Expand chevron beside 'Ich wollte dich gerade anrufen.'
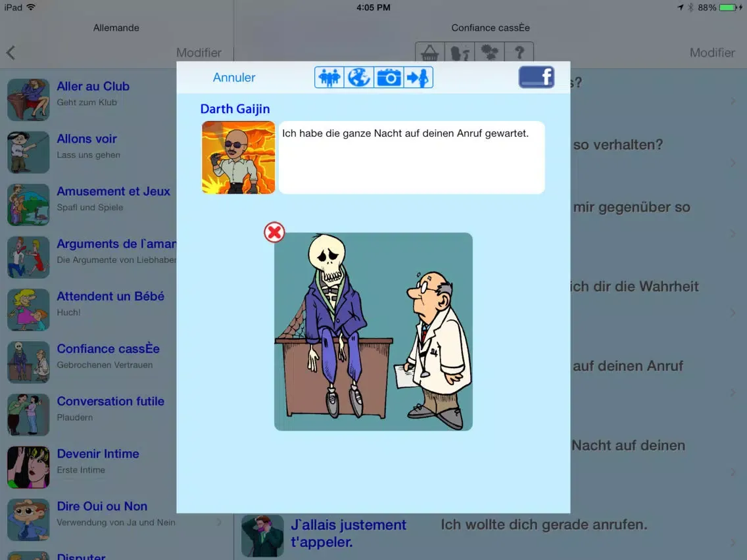 coord(733,542)
